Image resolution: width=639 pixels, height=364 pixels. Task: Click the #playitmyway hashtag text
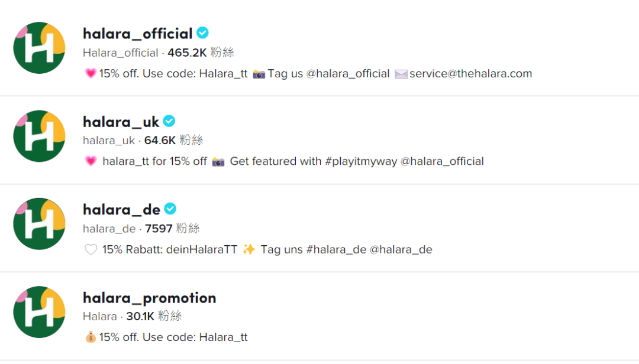[x=361, y=161]
